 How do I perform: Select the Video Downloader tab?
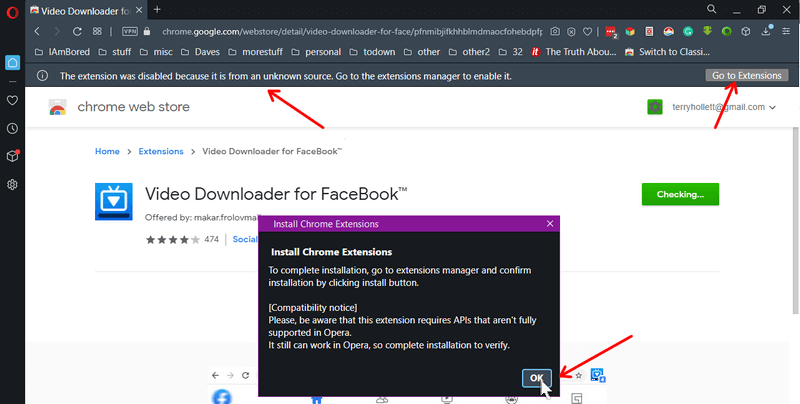click(x=87, y=10)
